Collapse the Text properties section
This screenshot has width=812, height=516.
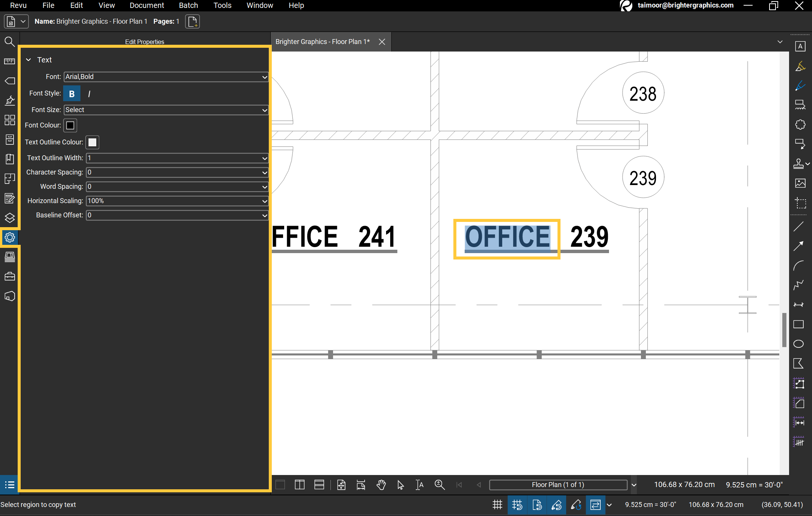tap(28, 59)
